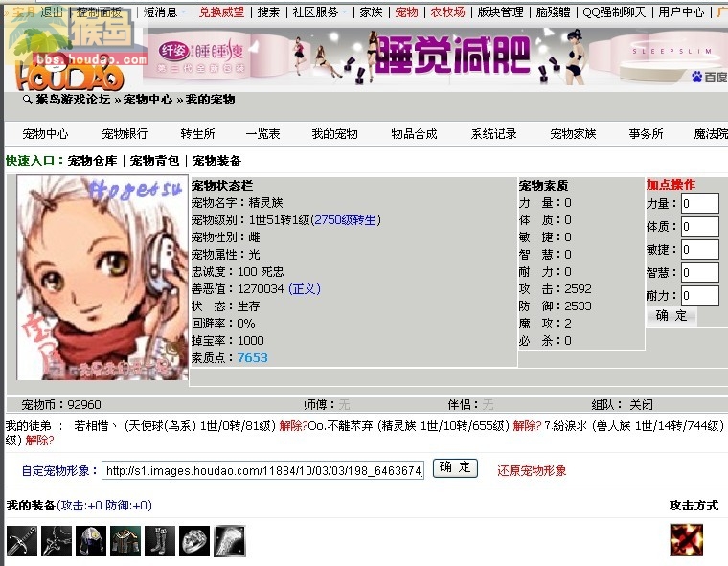
Task: Go to the 转生所 tab
Action: tap(197, 134)
